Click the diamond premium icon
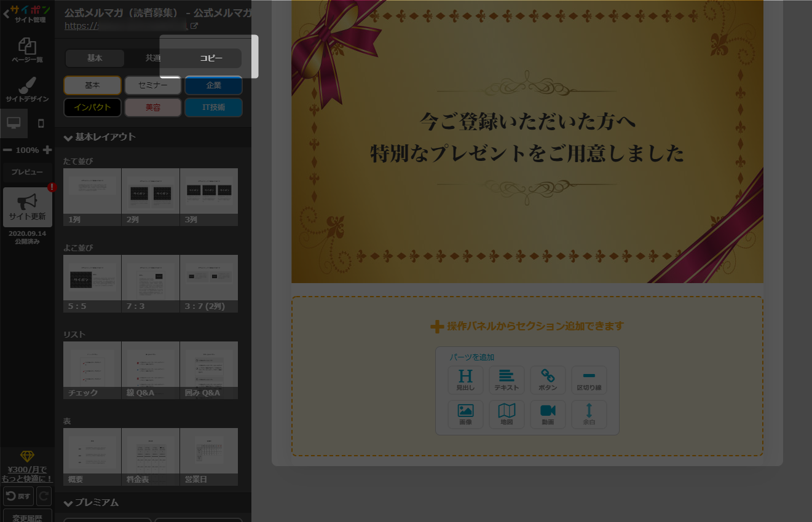Image resolution: width=812 pixels, height=522 pixels. (27, 456)
